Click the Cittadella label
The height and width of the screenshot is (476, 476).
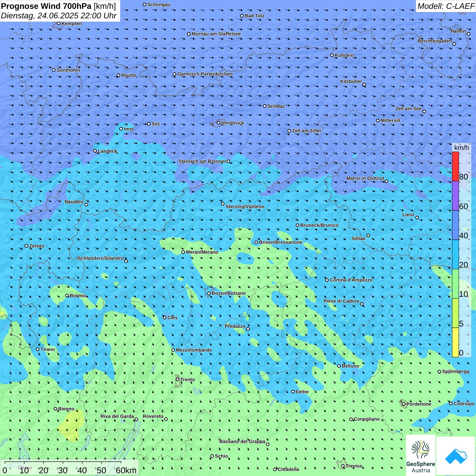(x=288, y=469)
